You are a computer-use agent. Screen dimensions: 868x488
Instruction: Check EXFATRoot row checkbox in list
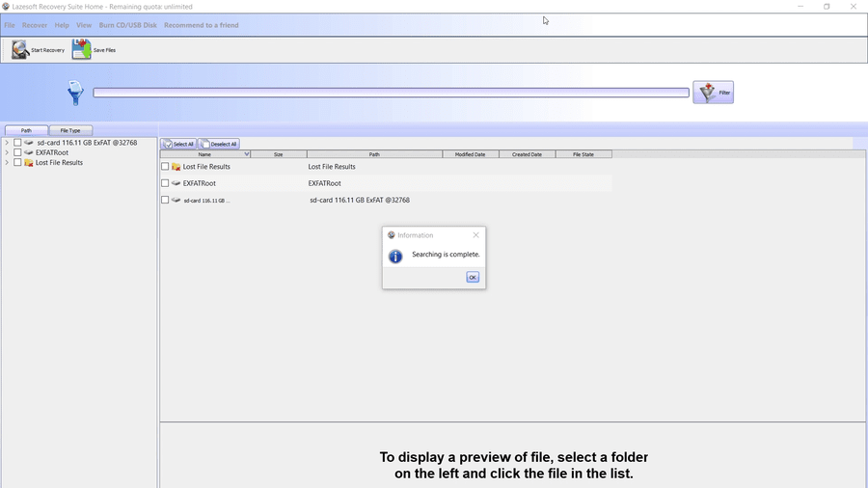pos(165,183)
